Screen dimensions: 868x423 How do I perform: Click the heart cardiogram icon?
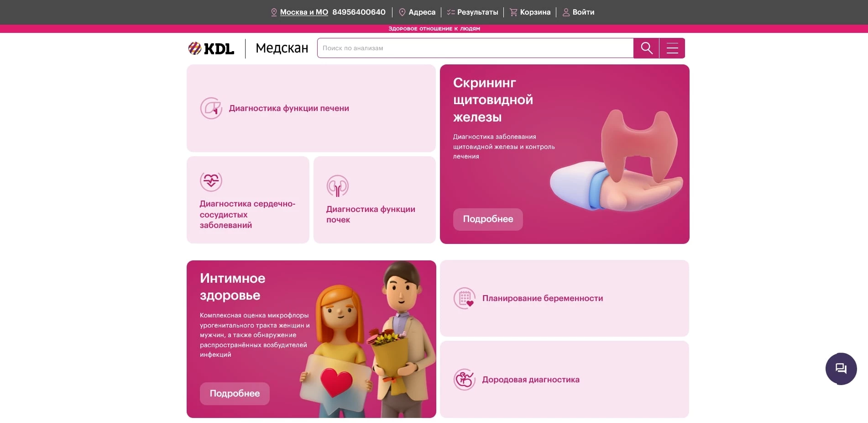pos(211,181)
